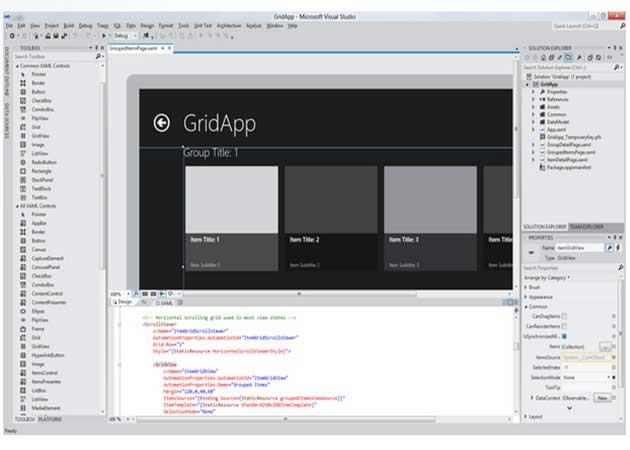The width and height of the screenshot is (630, 450).
Task: Toggle the CanReorderItems checkbox
Action: coord(564,327)
